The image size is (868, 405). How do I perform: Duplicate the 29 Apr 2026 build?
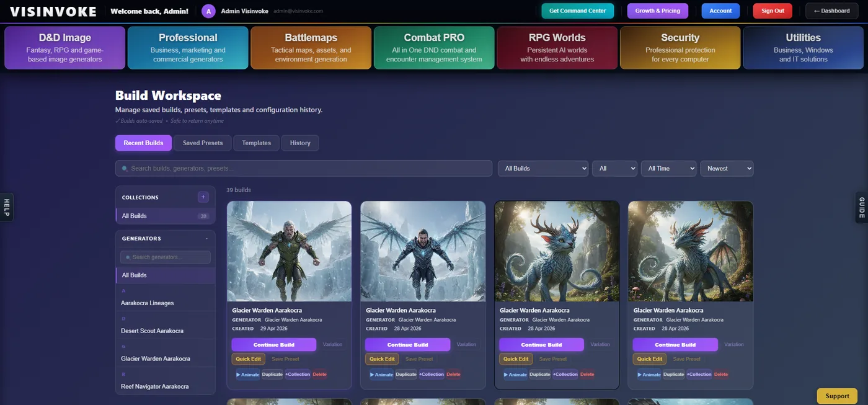tap(272, 374)
